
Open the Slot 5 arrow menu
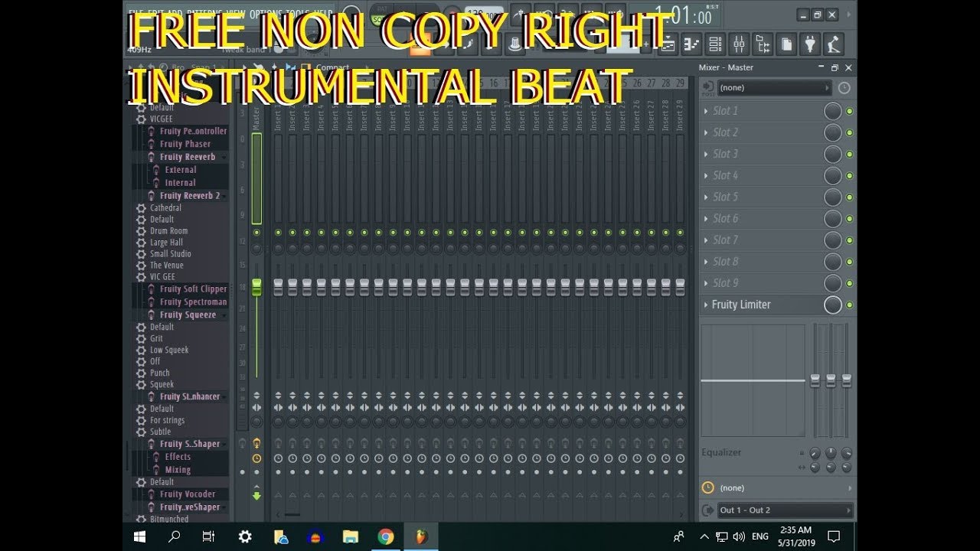[x=706, y=197]
